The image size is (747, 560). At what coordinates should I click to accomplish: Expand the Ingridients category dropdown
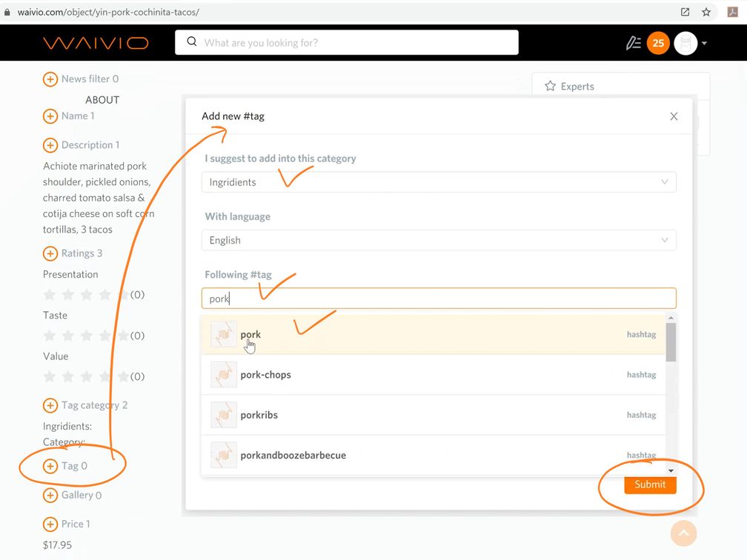tap(438, 182)
